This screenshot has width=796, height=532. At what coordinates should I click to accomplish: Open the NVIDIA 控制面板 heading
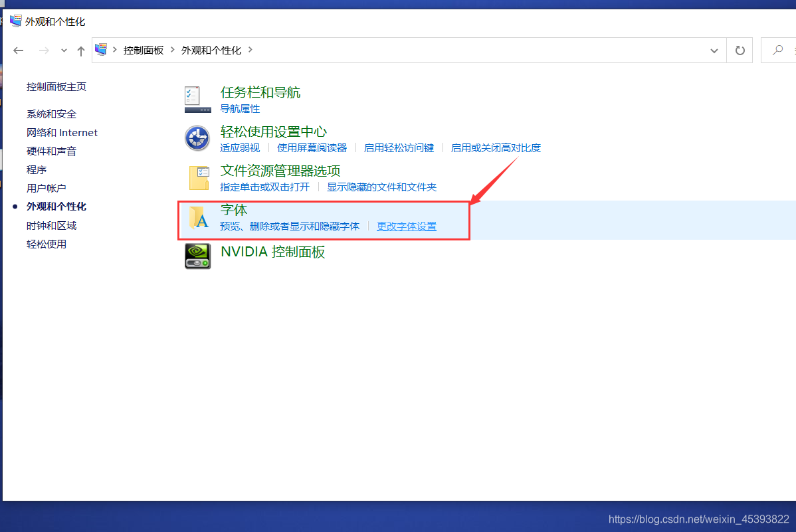273,252
